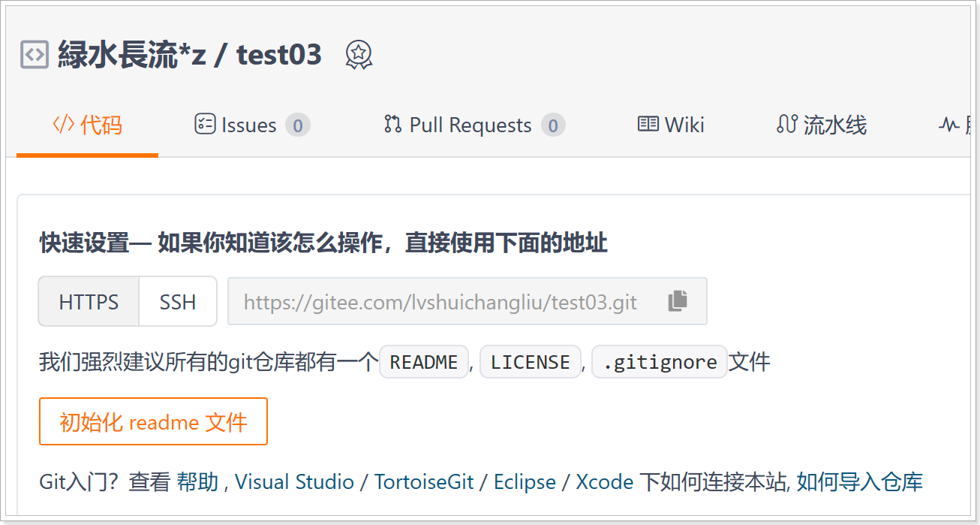The width and height of the screenshot is (980, 525).
Task: Click the Wiki book icon
Action: pyautogui.click(x=648, y=125)
